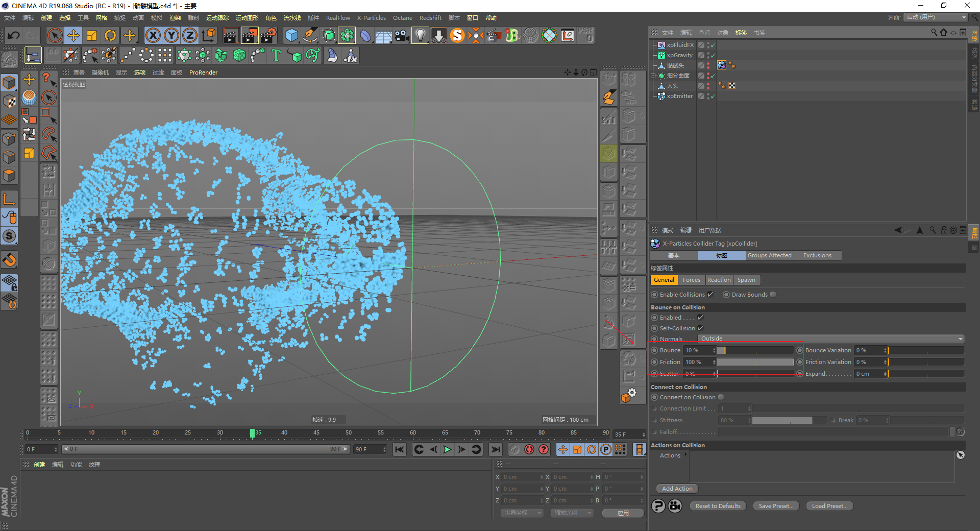The image size is (980, 531).
Task: Click the Undo arrow icon
Action: (x=14, y=35)
